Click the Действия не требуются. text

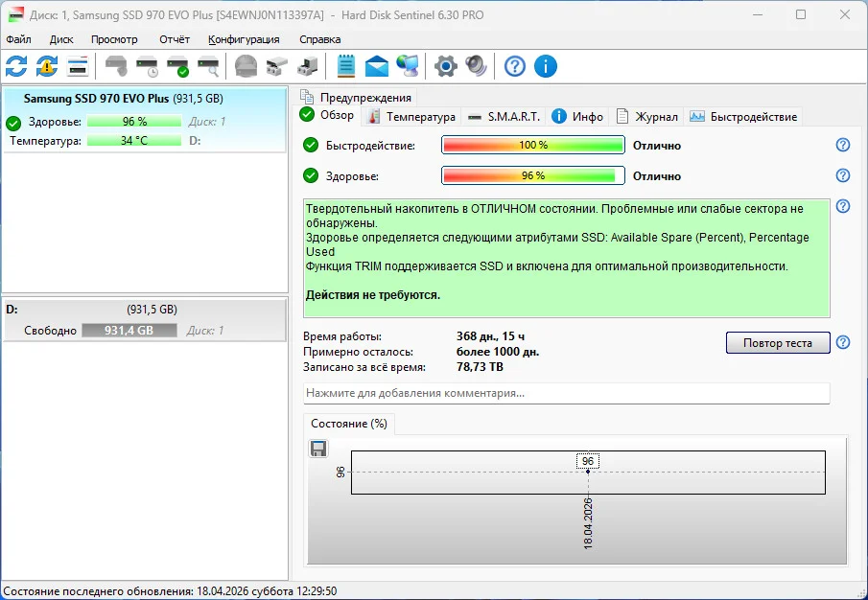(x=373, y=295)
